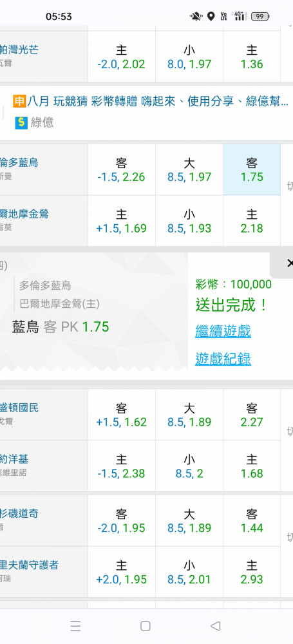Screen dimensions: 293x644
Task: Open the 爾地摩金鶯 team link
Action: pos(24,214)
